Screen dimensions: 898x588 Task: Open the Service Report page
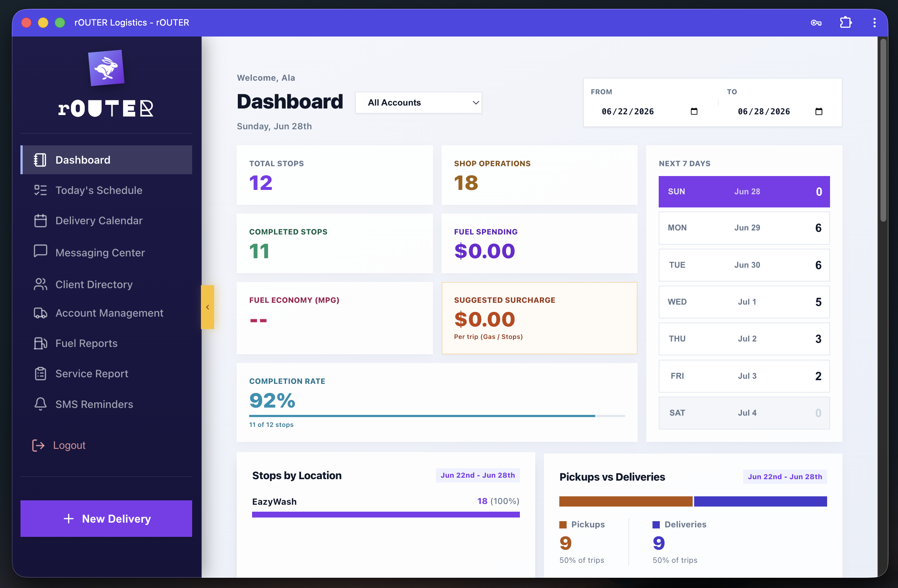(106, 374)
